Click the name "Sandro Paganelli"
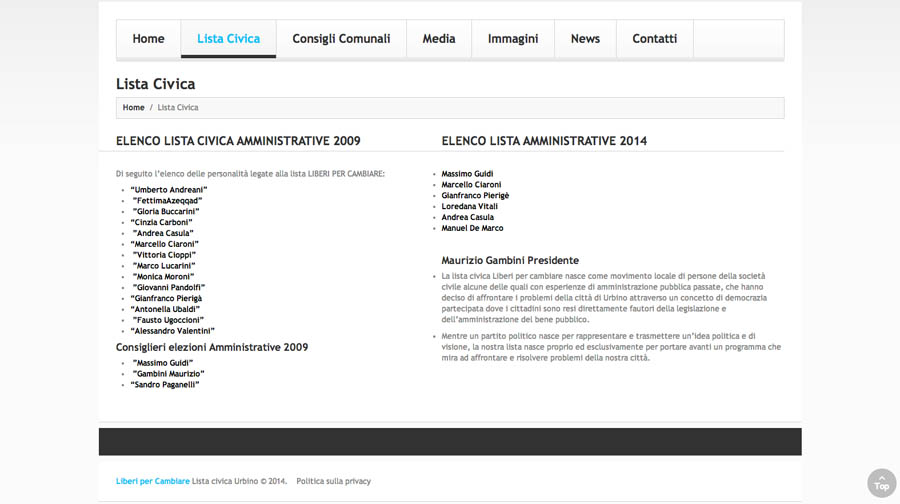The width and height of the screenshot is (900, 504). [165, 385]
